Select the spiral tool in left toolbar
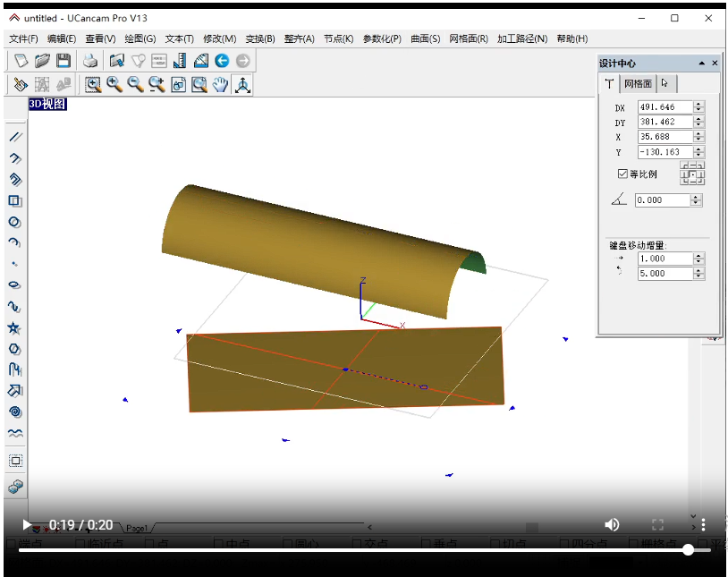This screenshot has height=577, width=728. click(x=14, y=412)
